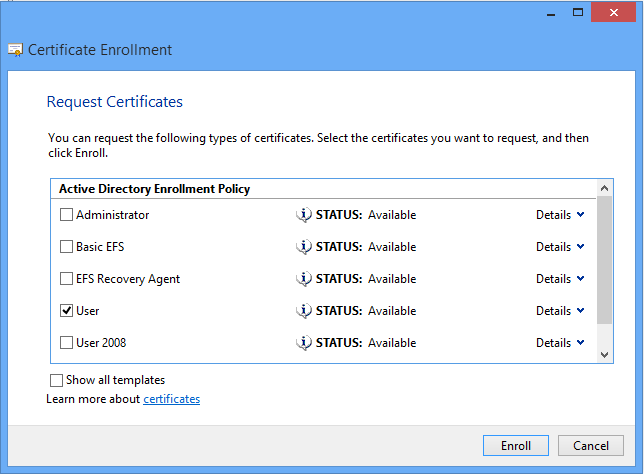Click the User 2008 status info icon
The width and height of the screenshot is (644, 474).
tap(304, 343)
